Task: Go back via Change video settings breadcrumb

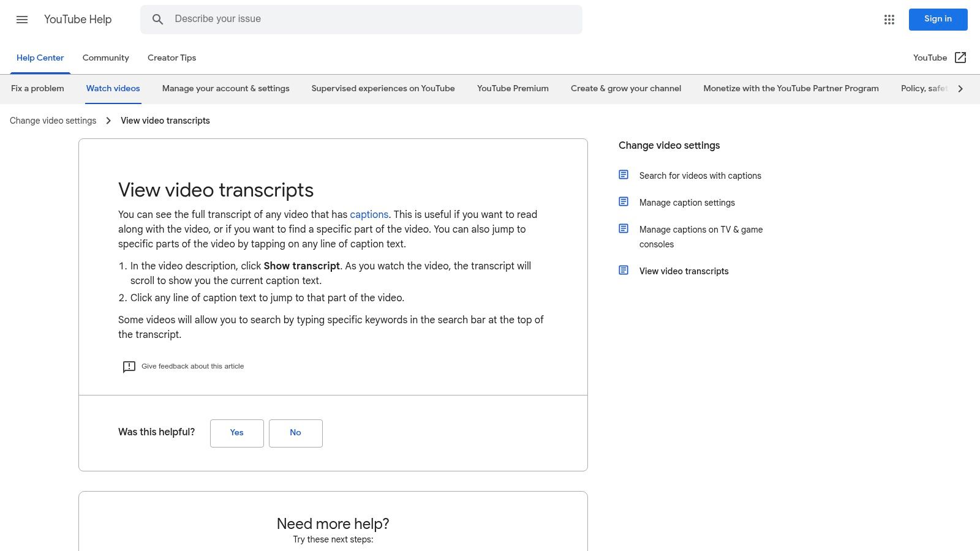Action: (53, 121)
